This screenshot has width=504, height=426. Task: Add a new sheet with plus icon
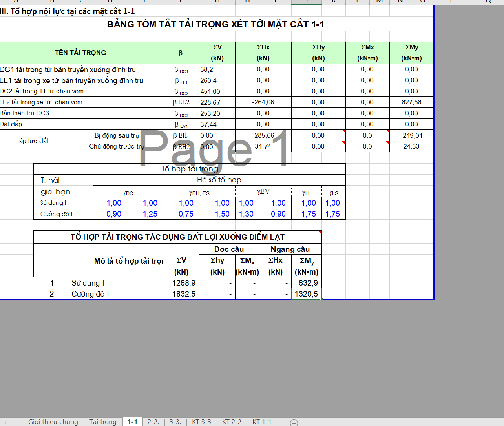pos(294,422)
